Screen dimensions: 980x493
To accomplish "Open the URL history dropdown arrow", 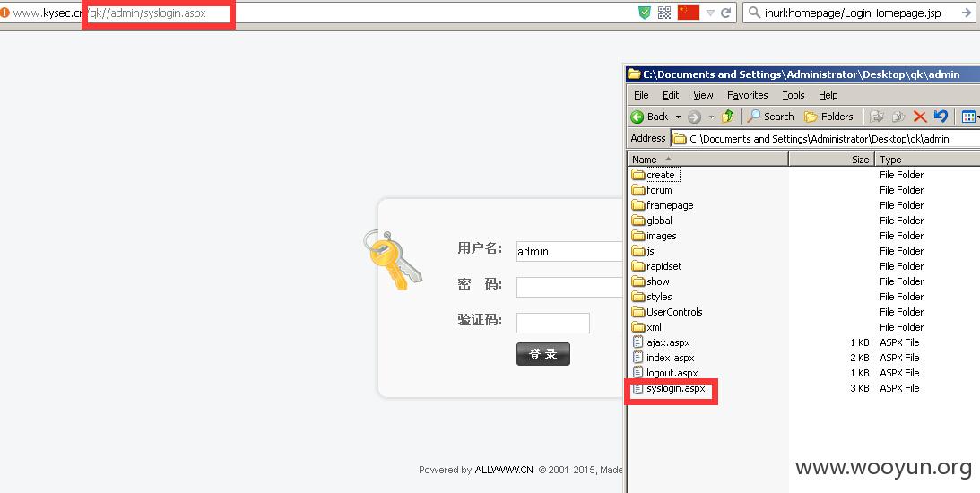I will [x=710, y=13].
